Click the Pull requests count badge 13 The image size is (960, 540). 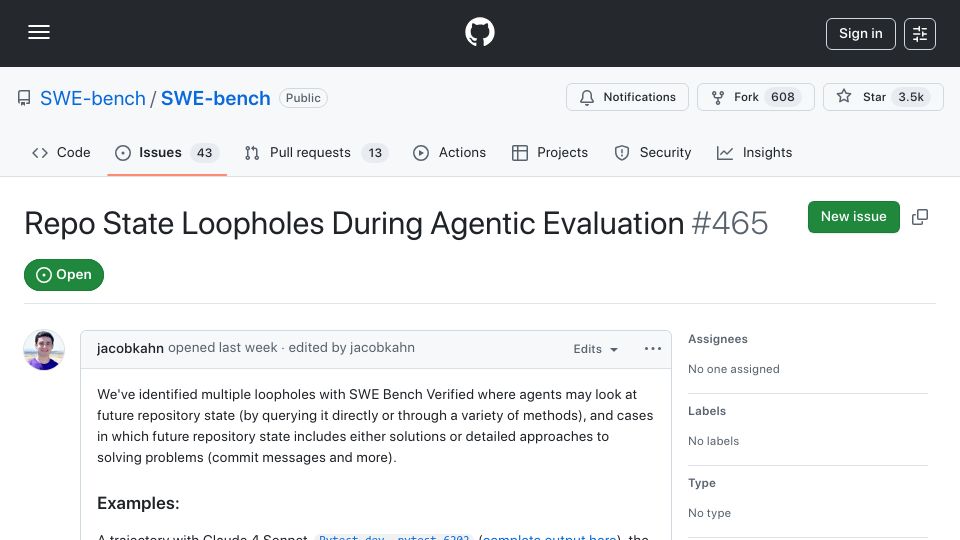point(375,153)
